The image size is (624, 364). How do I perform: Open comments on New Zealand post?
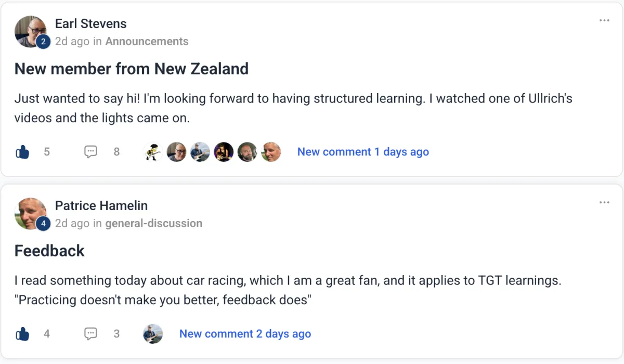(91, 152)
